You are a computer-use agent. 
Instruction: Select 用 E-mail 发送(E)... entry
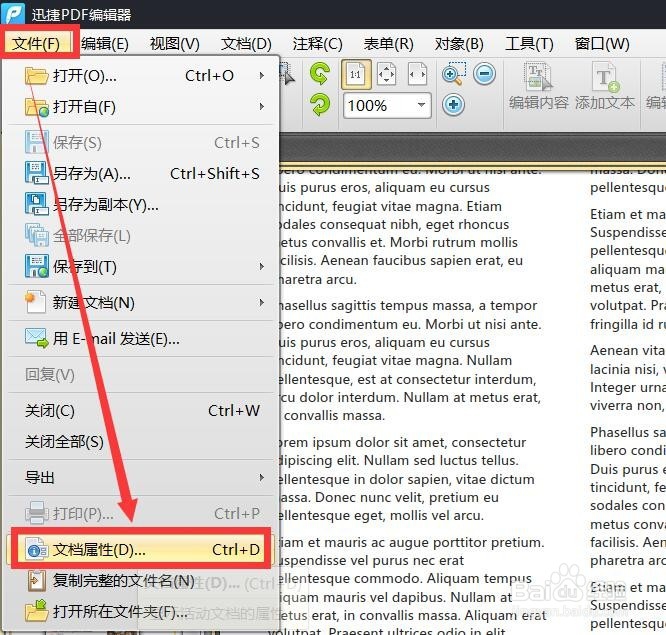(140, 339)
